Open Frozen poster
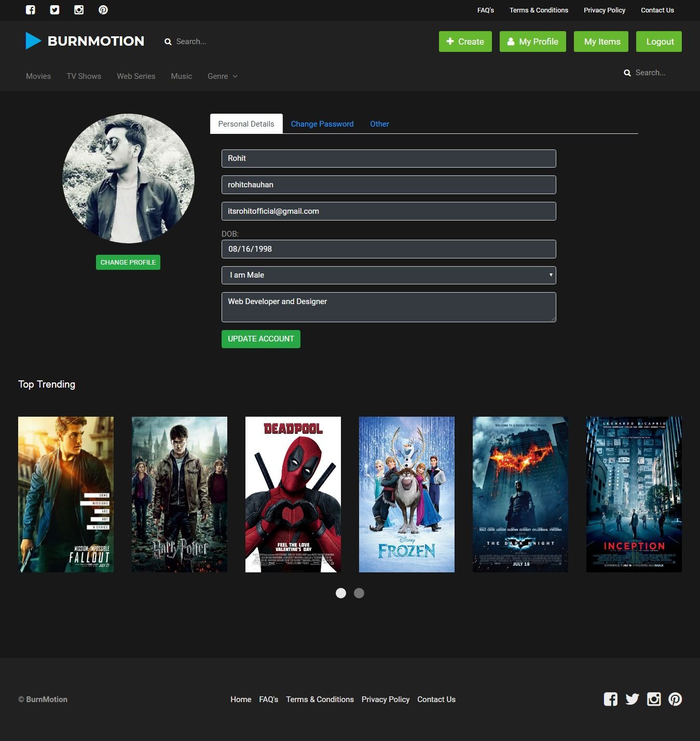The height and width of the screenshot is (741, 700). click(x=407, y=495)
